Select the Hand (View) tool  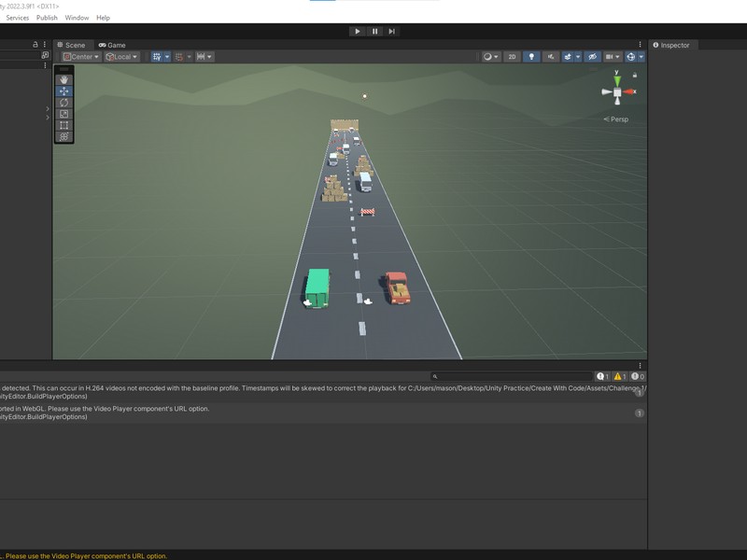coord(63,79)
